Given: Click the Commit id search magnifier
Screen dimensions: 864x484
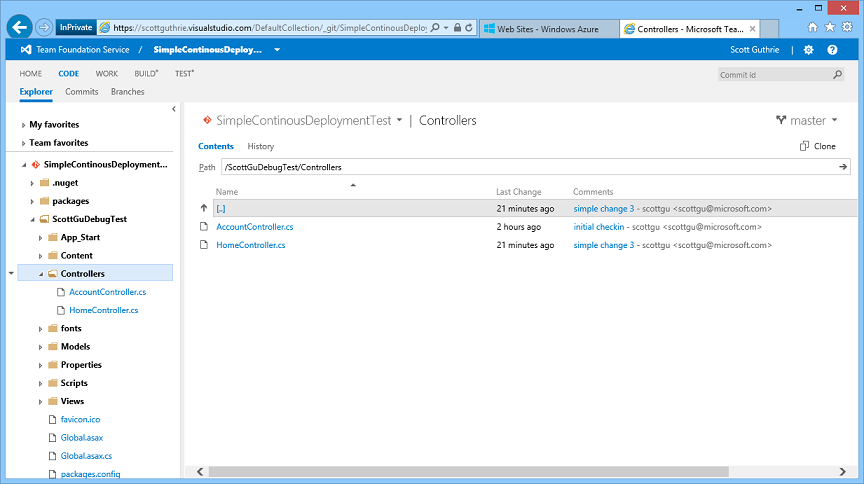Looking at the screenshot, I should pos(838,74).
